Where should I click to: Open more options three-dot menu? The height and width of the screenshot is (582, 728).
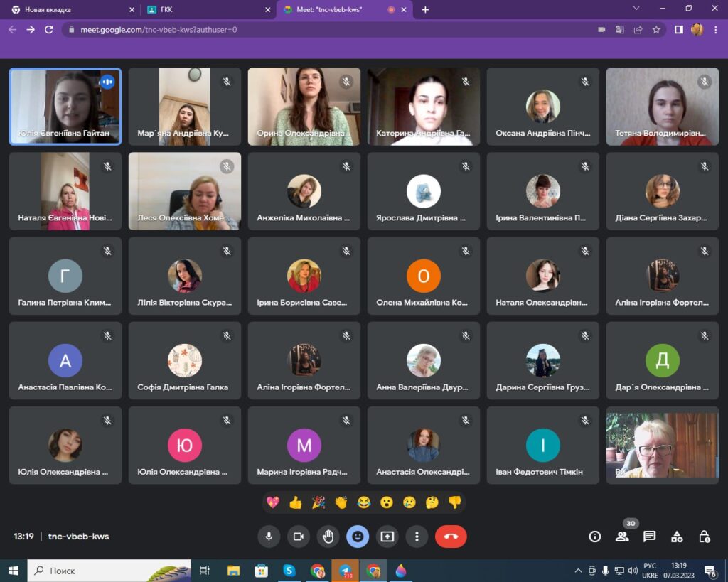click(417, 537)
